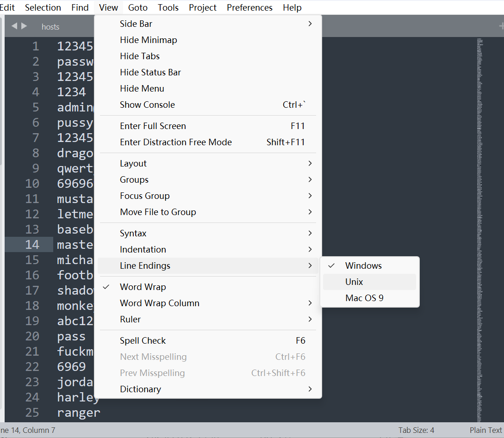Click the text 'pass' on line 20
Screen dimensions: 504x438
coord(71,336)
